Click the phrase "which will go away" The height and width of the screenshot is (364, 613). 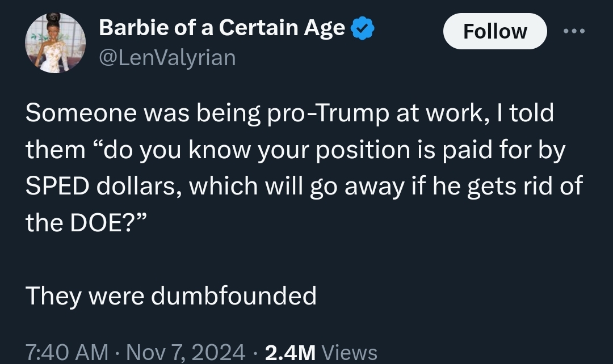(x=291, y=186)
